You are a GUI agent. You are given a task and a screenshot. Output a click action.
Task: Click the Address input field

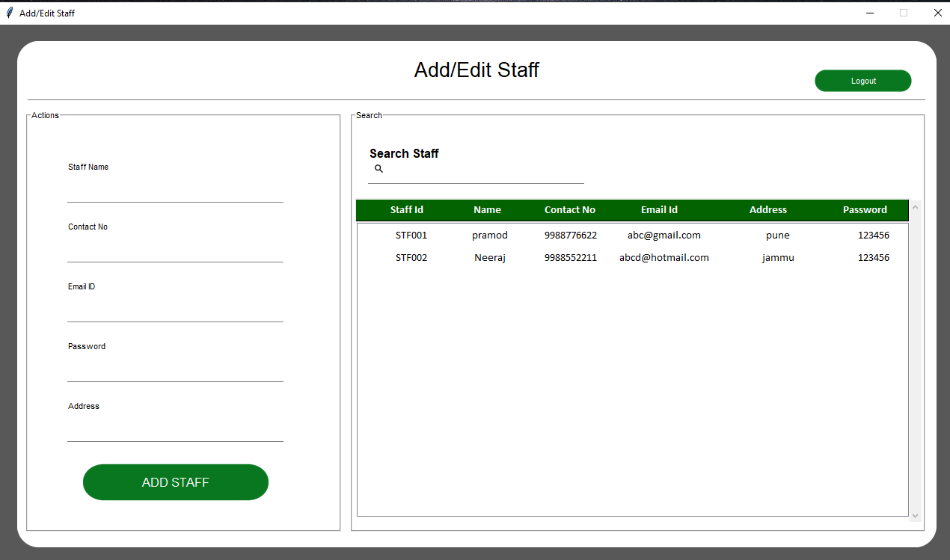coord(175,431)
